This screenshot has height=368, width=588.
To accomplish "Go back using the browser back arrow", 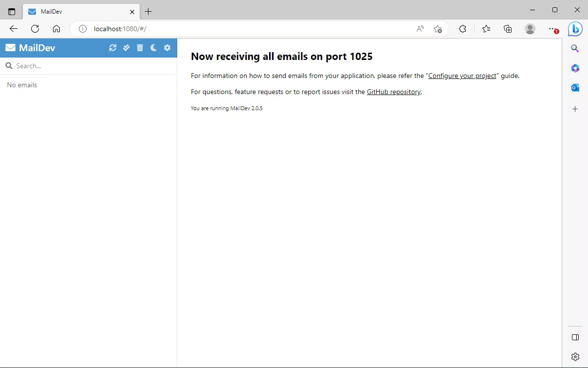I will [x=14, y=29].
